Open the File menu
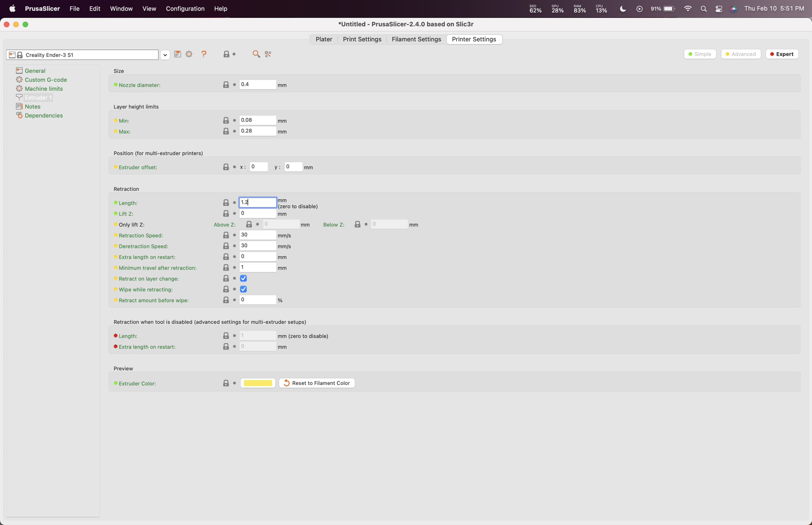812x525 pixels. (x=75, y=9)
